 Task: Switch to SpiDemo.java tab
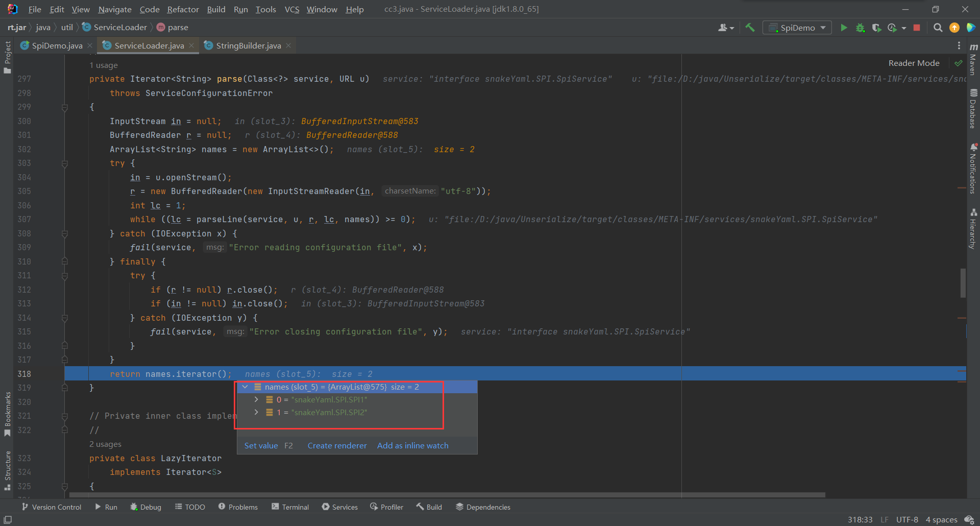click(56, 45)
